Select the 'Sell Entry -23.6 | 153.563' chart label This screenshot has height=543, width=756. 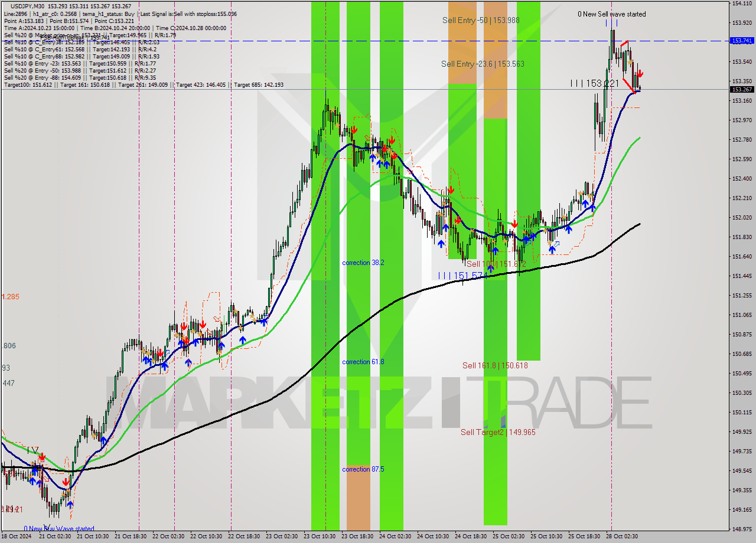pyautogui.click(x=483, y=64)
